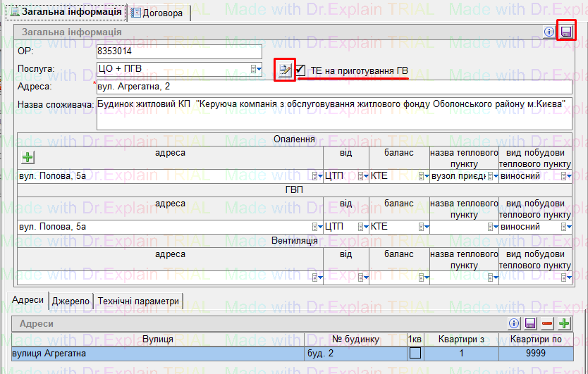The width and height of the screenshot is (588, 374).
Task: Open the ГВП від dropdown showing ЦТП
Action: [x=362, y=227]
